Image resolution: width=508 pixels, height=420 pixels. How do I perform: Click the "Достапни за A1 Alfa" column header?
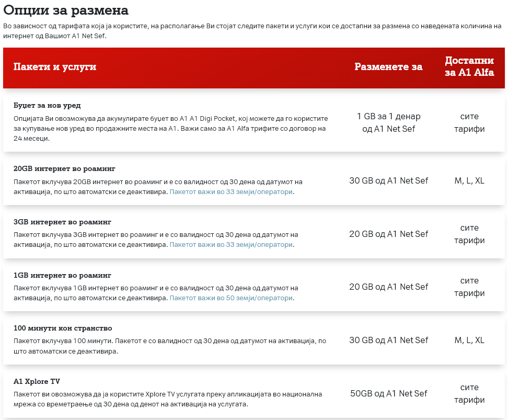point(469,67)
